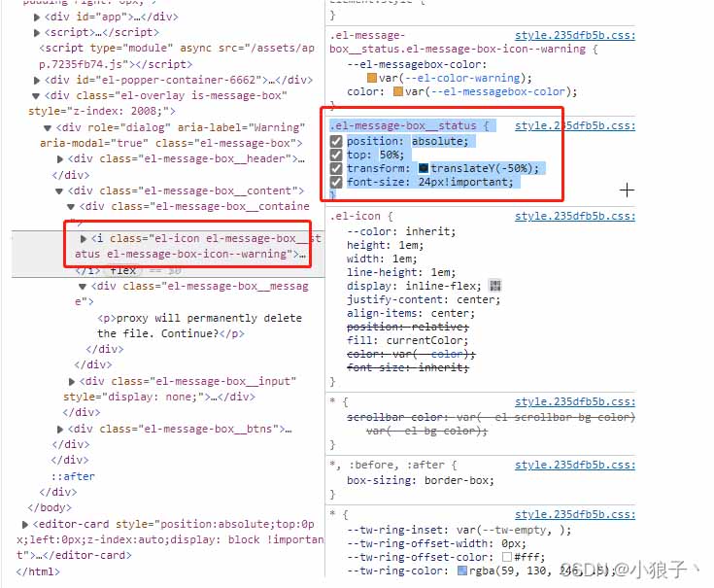Expand the div id="app" node
714x588 pixels.
point(37,17)
